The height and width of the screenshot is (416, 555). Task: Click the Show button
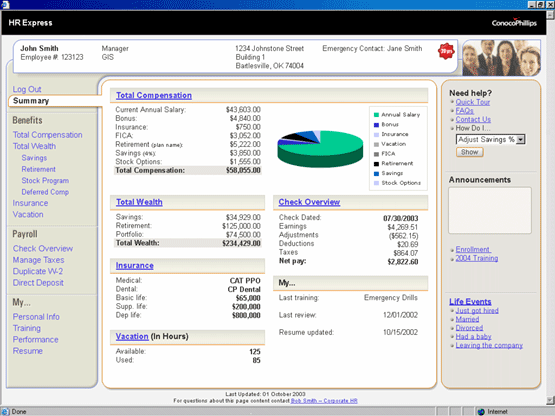(469, 152)
